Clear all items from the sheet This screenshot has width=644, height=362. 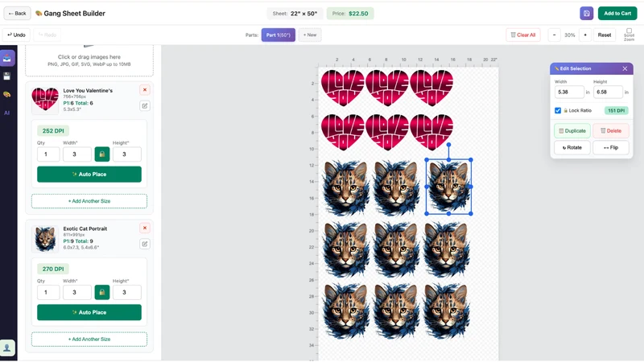pyautogui.click(x=522, y=35)
